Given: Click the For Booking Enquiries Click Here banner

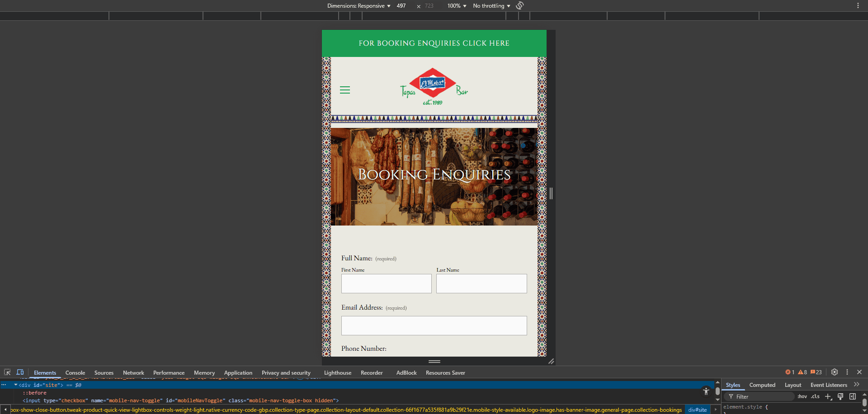Looking at the screenshot, I should pyautogui.click(x=434, y=43).
